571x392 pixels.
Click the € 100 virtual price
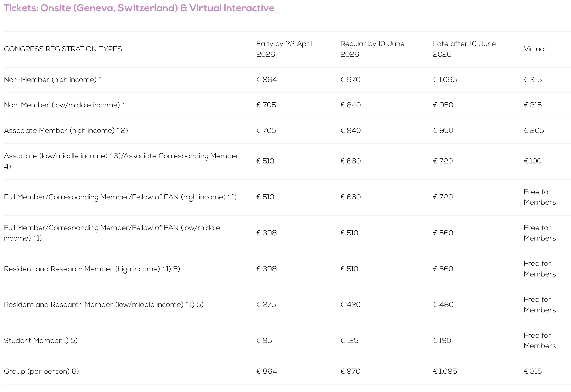[532, 161]
